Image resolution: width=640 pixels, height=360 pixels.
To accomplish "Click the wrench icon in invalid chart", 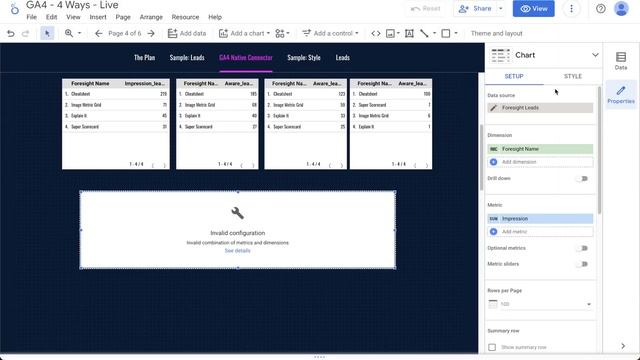I will pos(238,213).
